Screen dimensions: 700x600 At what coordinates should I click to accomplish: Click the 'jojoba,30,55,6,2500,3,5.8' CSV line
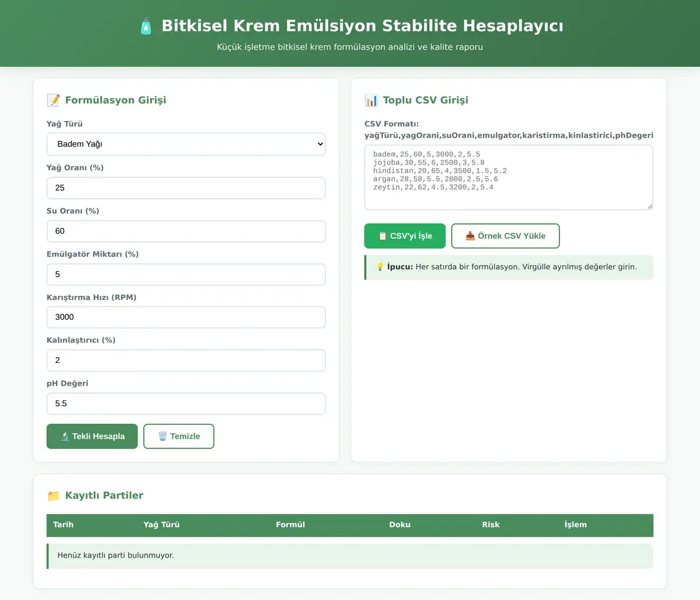[429, 163]
